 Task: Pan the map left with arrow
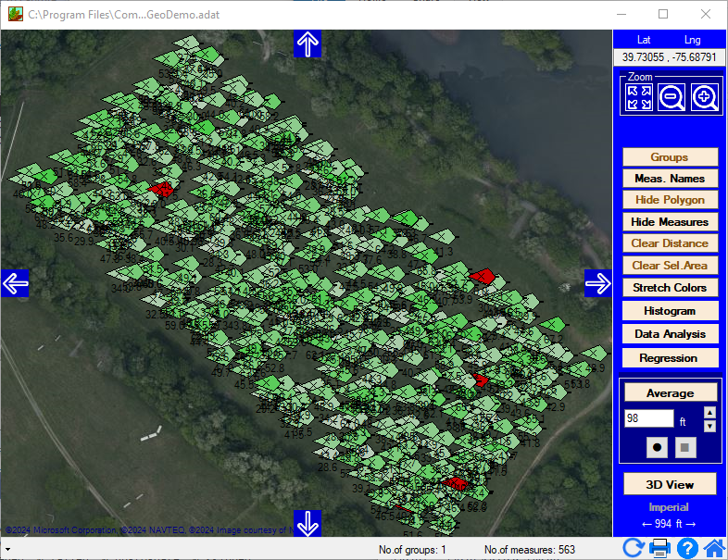(16, 283)
